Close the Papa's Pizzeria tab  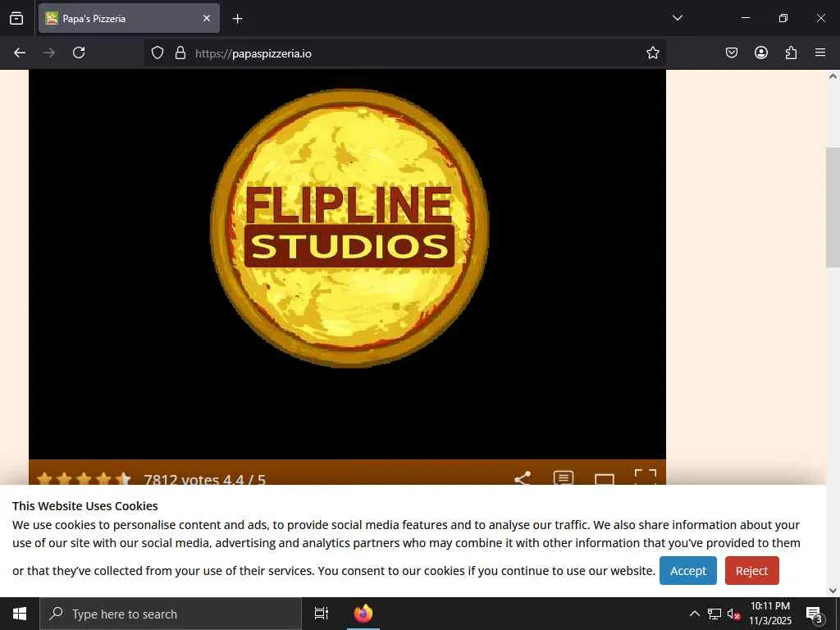(x=206, y=18)
